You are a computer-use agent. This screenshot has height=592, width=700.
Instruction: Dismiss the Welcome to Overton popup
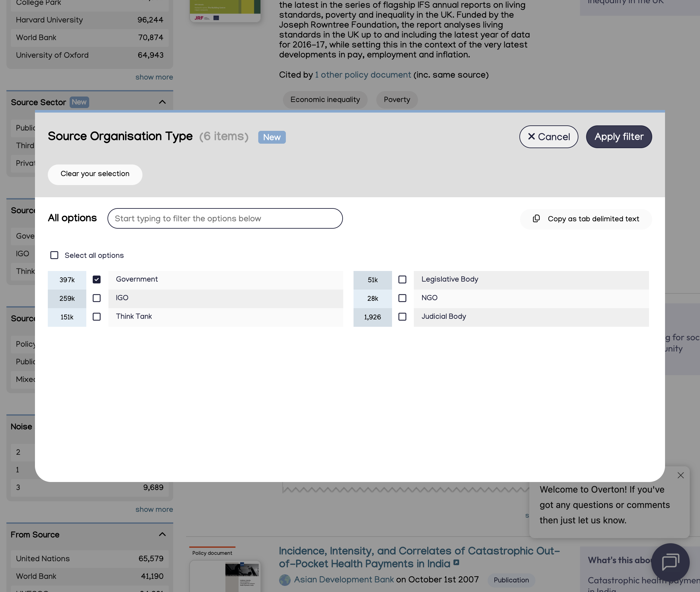click(680, 475)
